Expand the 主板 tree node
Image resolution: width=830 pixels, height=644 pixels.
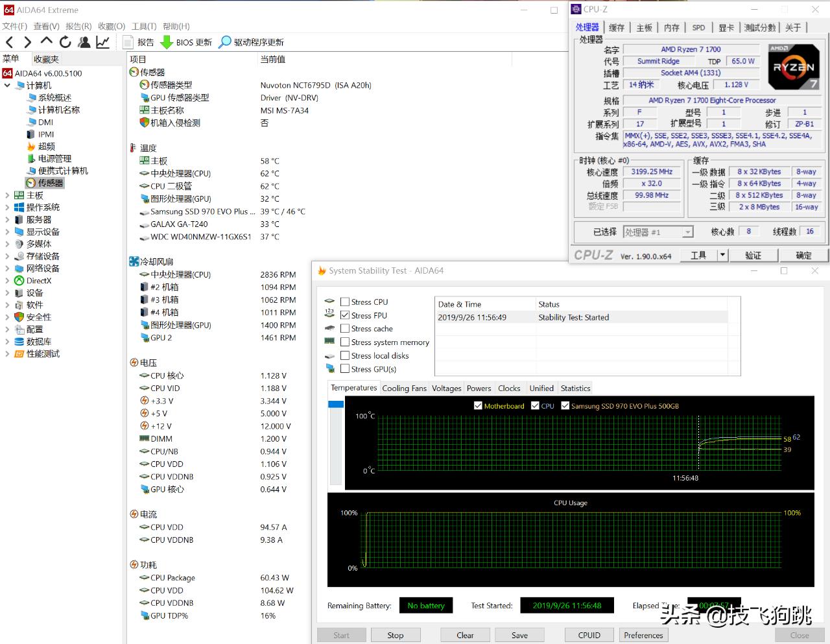point(7,195)
